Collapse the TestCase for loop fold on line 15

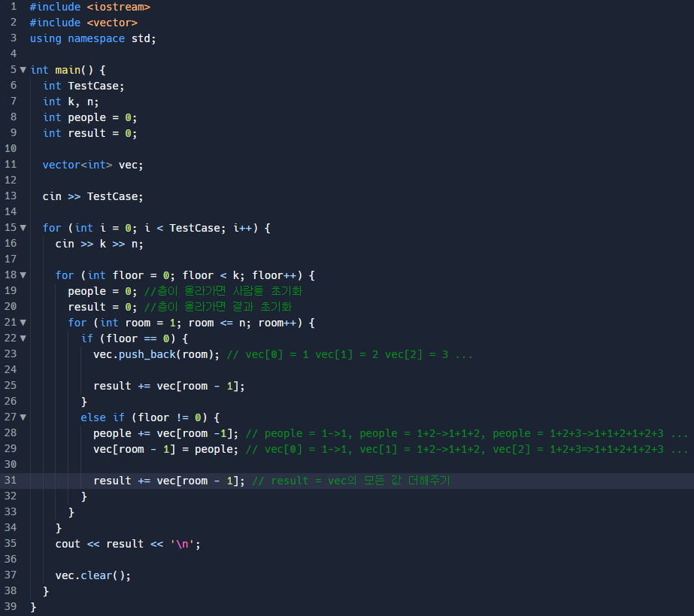tap(23, 228)
